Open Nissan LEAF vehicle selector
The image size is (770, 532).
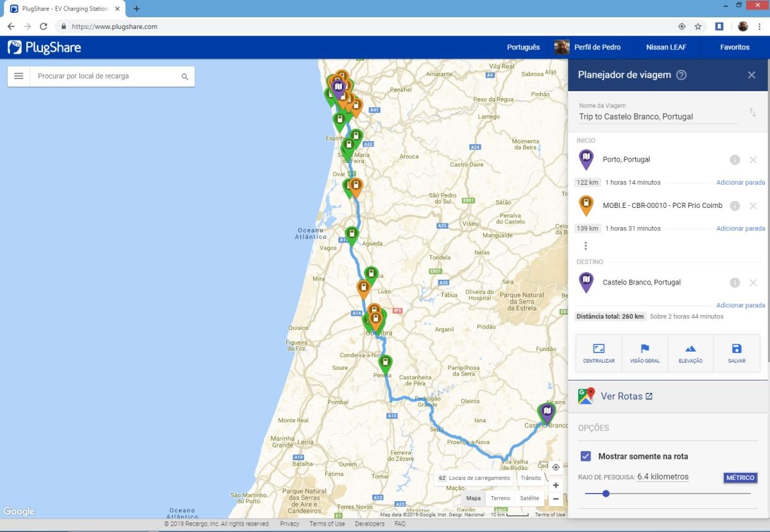click(x=665, y=47)
